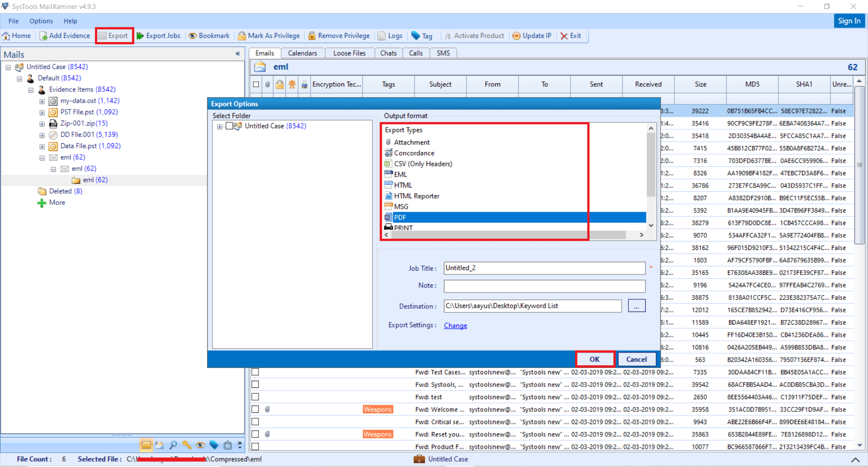Collapse the Evidence Items (8542) node

pos(31,90)
